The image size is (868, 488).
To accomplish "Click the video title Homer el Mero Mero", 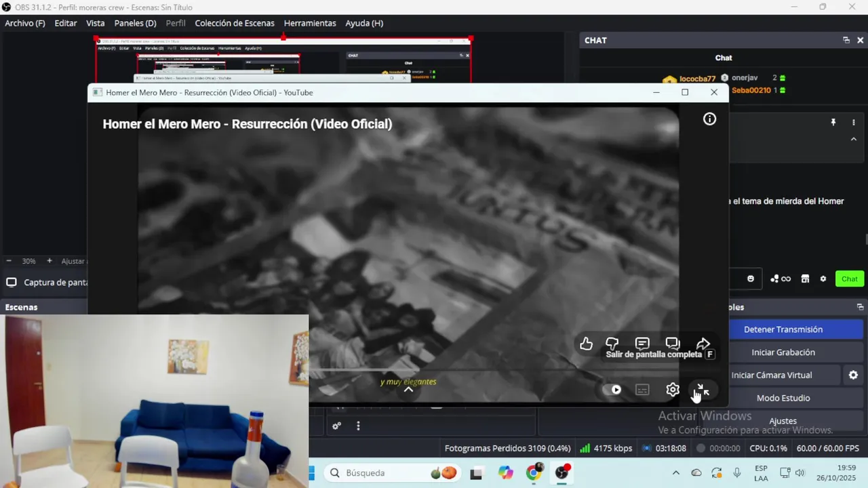I will pos(247,124).
